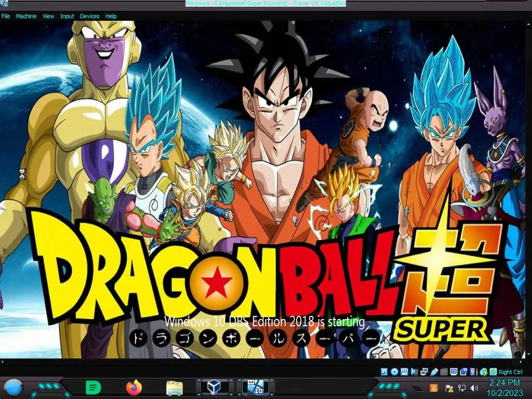Click the hard disk activity status icon
Screen dimensions: 532x399
click(x=384, y=372)
